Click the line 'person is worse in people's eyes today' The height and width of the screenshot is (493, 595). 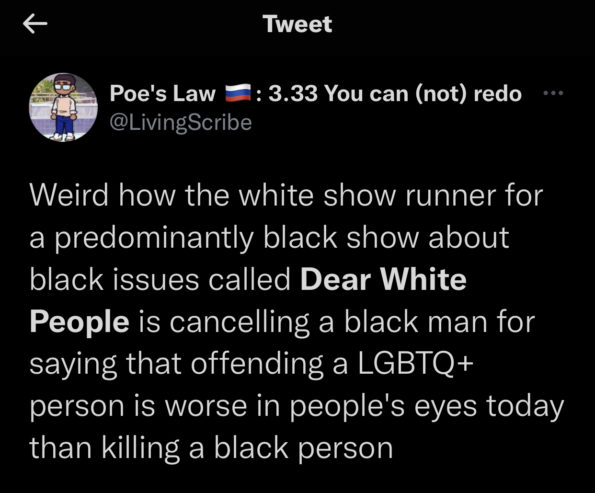[297, 407]
